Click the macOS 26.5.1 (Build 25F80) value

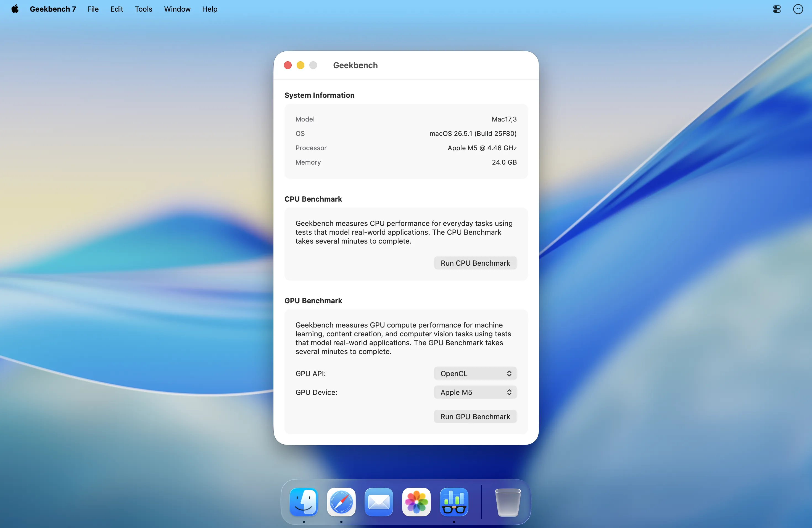coord(473,133)
